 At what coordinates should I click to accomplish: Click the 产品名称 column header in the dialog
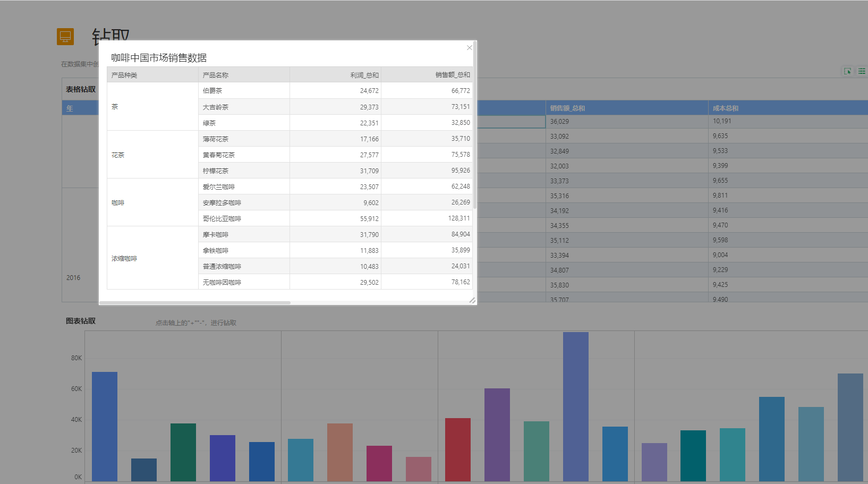[x=216, y=75]
